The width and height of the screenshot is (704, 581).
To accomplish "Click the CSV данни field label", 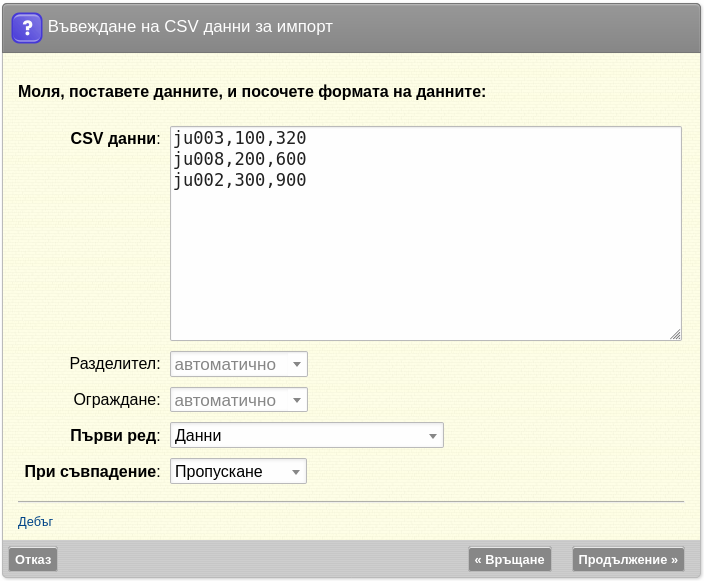I will coord(115,138).
